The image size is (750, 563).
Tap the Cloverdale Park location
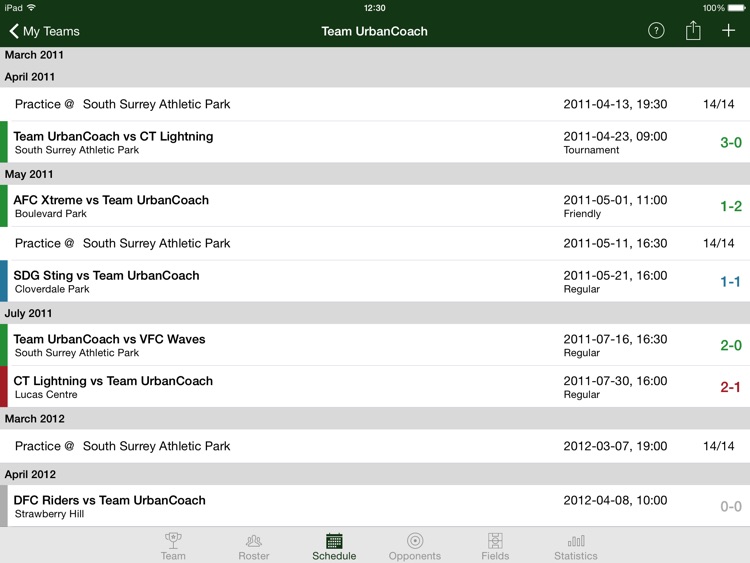pyautogui.click(x=52, y=289)
